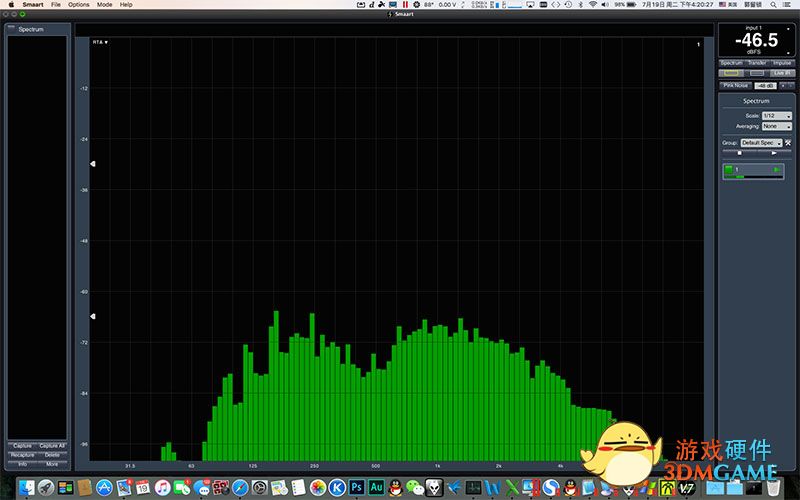Screen dimensions: 800x500
Task: Open the Options menu
Action: [x=78, y=5]
